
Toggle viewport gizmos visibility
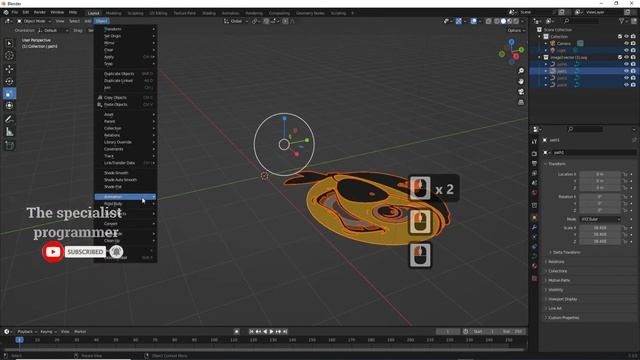pos(459,21)
